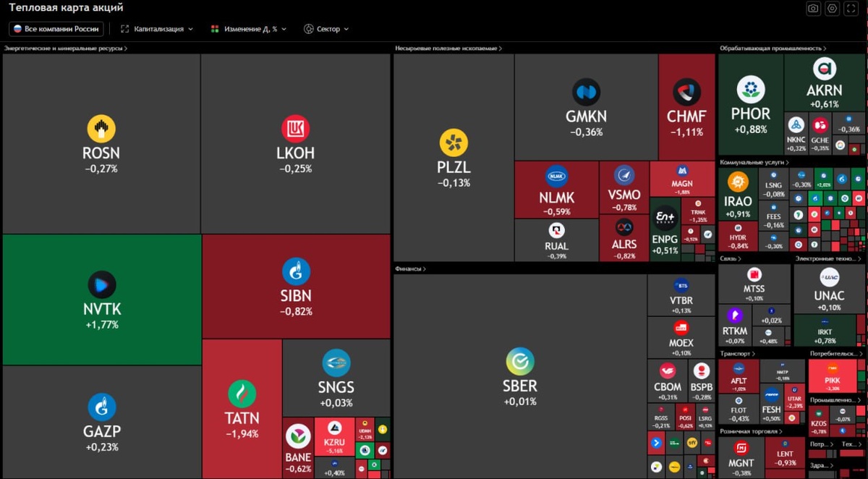This screenshot has height=479, width=868.
Task: Select the NKNC stock tile
Action: pyautogui.click(x=796, y=134)
